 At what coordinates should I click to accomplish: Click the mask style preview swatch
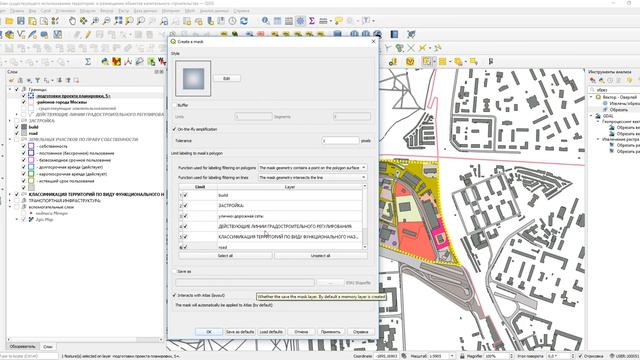click(x=193, y=78)
